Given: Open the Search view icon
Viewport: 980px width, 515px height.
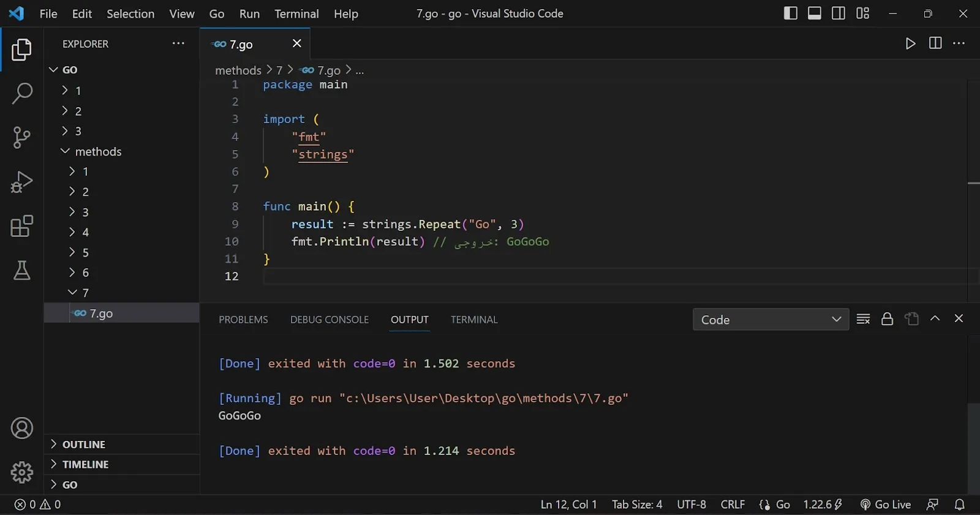Looking at the screenshot, I should (x=21, y=94).
